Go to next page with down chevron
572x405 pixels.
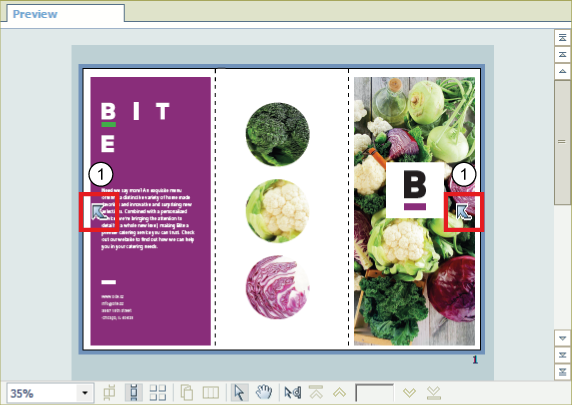pyautogui.click(x=409, y=393)
